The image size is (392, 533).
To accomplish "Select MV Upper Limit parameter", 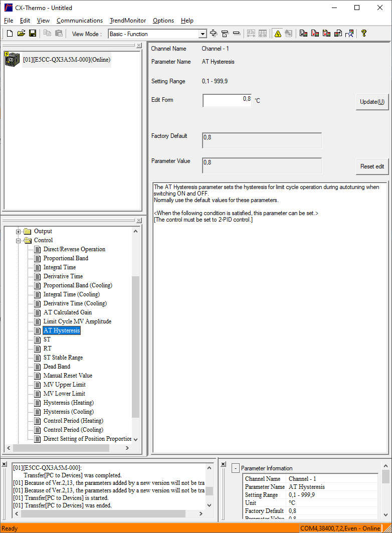I will click(65, 385).
